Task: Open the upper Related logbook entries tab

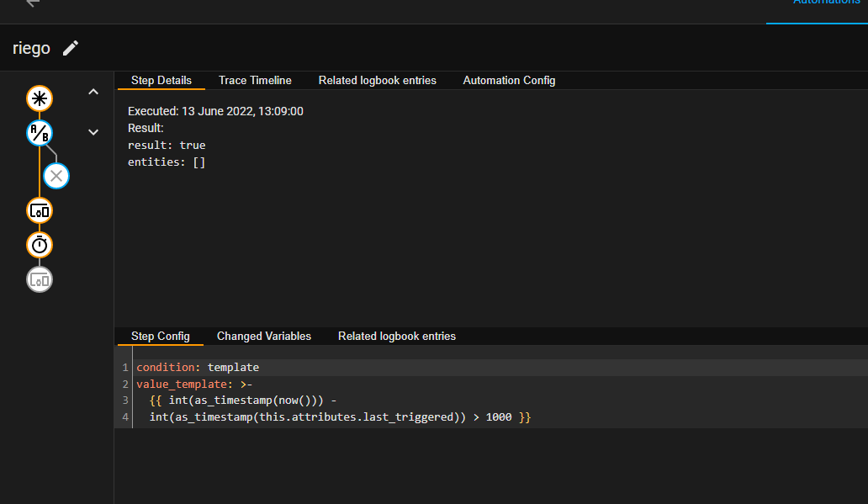Action: click(x=377, y=80)
